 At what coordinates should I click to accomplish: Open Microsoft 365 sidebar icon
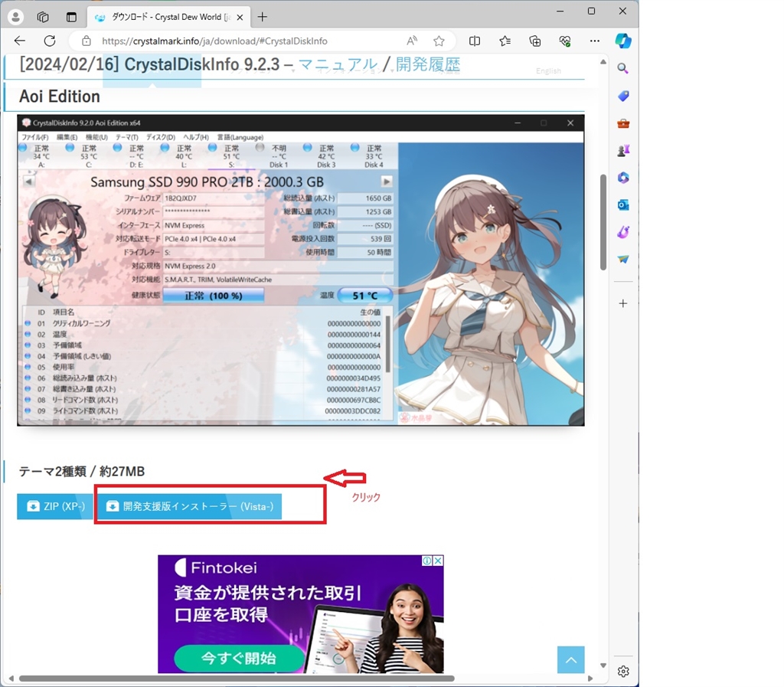623,178
